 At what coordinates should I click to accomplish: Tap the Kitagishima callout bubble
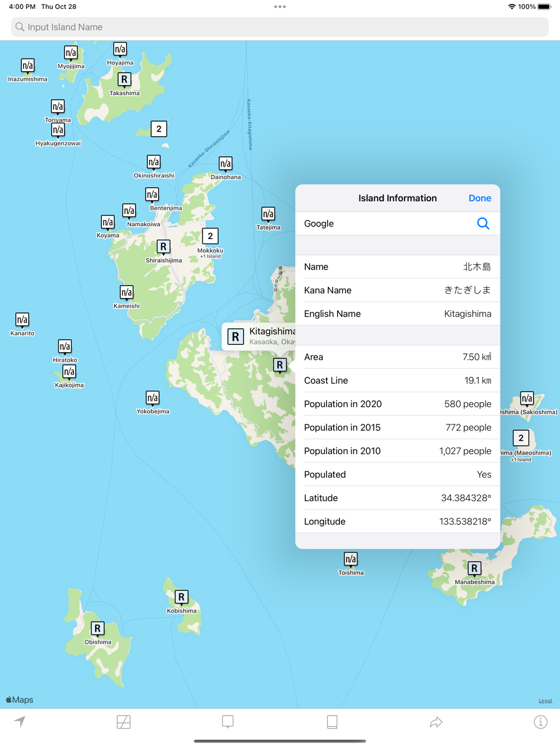pos(259,337)
